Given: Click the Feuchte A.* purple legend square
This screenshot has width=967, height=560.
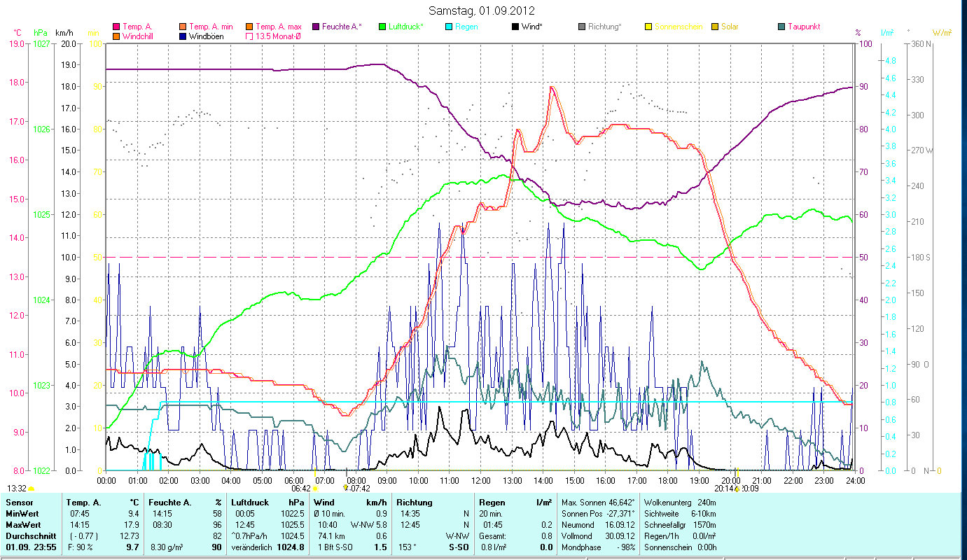Looking at the screenshot, I should pyautogui.click(x=315, y=27).
